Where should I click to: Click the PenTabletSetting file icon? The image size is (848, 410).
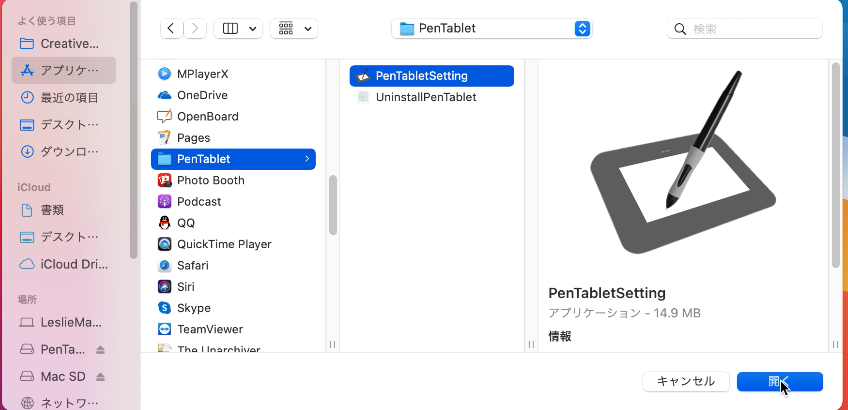coord(364,76)
